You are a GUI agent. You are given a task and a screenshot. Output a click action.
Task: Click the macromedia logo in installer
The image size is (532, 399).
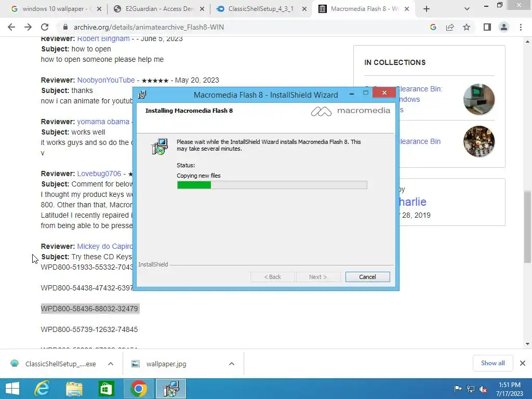click(x=351, y=111)
